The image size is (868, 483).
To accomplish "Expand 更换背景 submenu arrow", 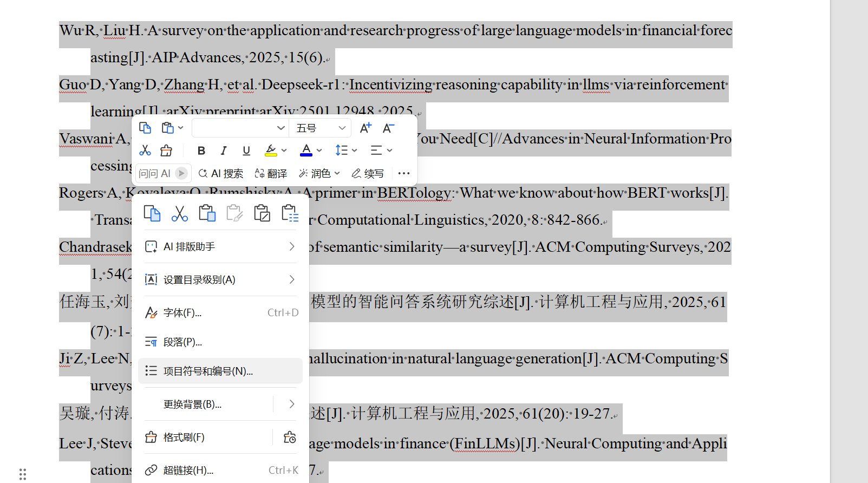I will [292, 404].
